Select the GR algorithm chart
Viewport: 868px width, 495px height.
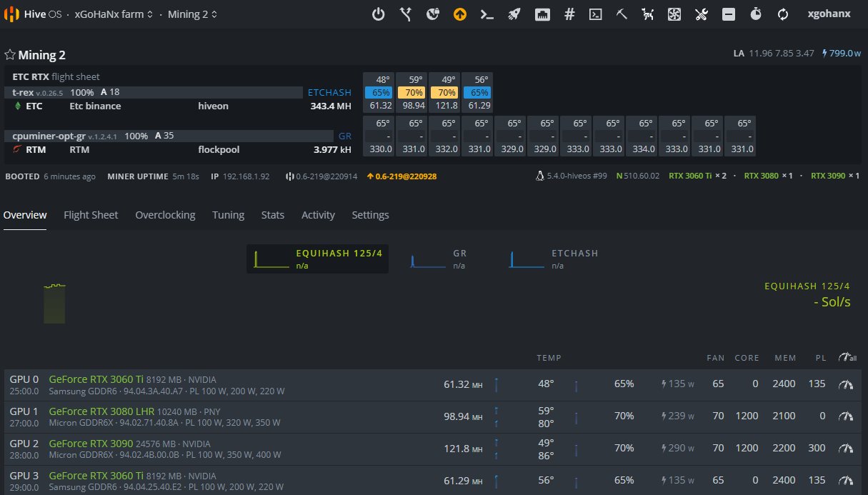point(438,259)
